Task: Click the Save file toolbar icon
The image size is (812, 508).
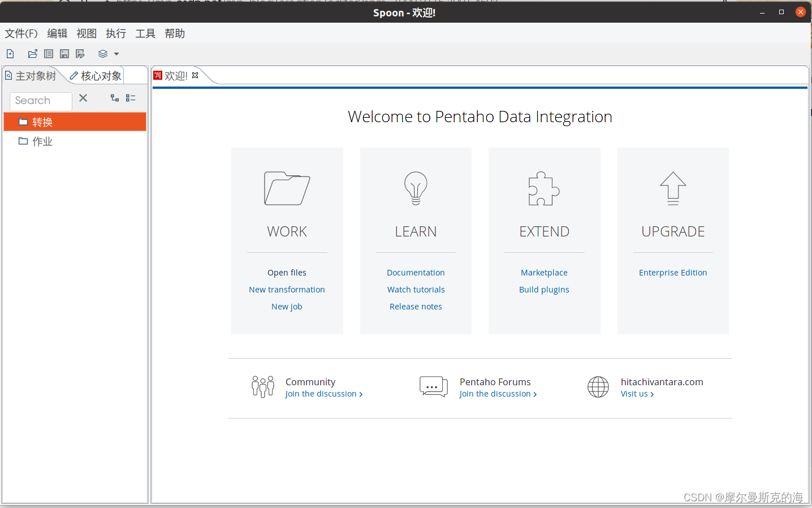Action: [64, 54]
